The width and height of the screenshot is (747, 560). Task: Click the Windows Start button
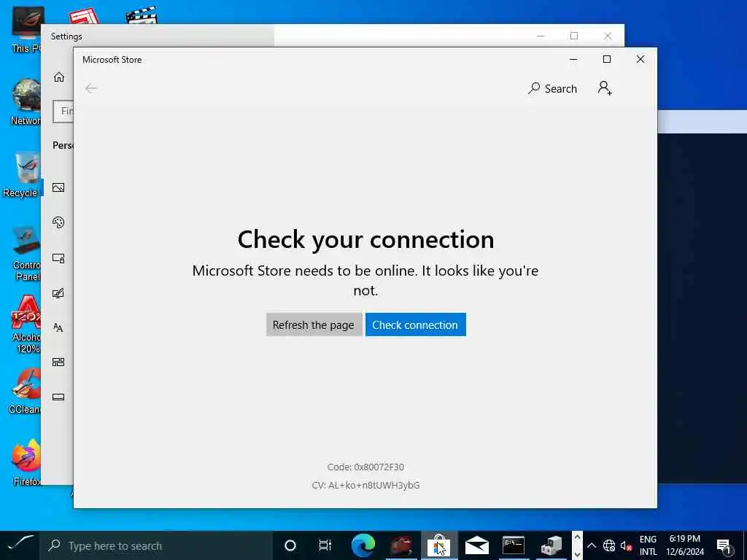coord(20,545)
